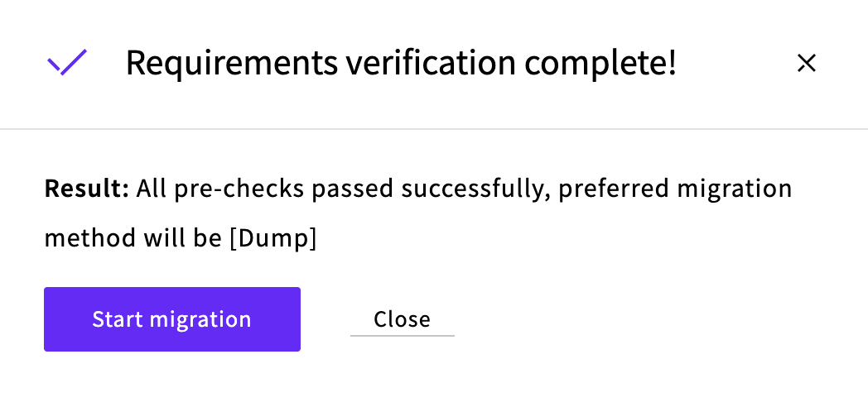Image resolution: width=868 pixels, height=407 pixels.
Task: Click the "Requirements verification complete!" heading
Action: coord(401,63)
